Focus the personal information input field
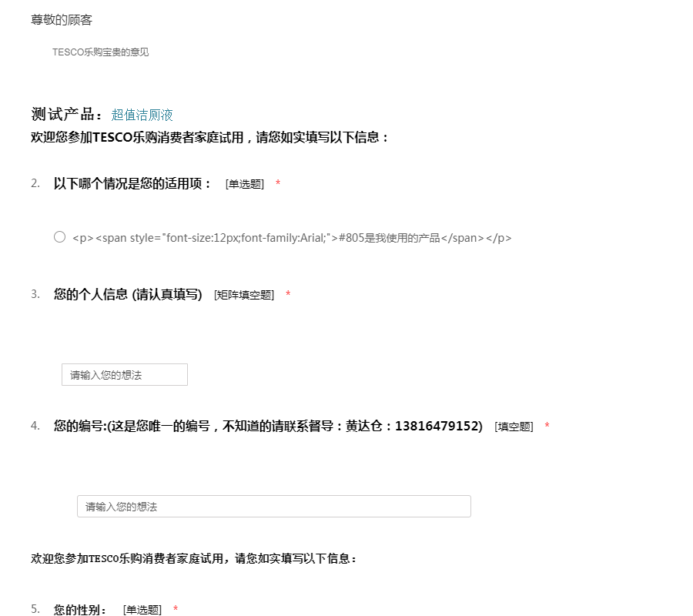 pyautogui.click(x=125, y=375)
